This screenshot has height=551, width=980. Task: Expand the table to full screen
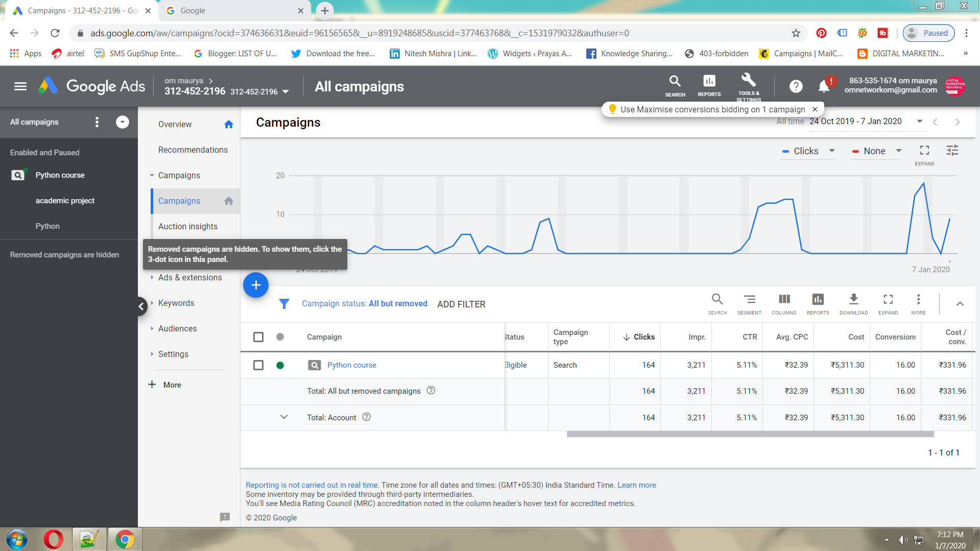[888, 304]
